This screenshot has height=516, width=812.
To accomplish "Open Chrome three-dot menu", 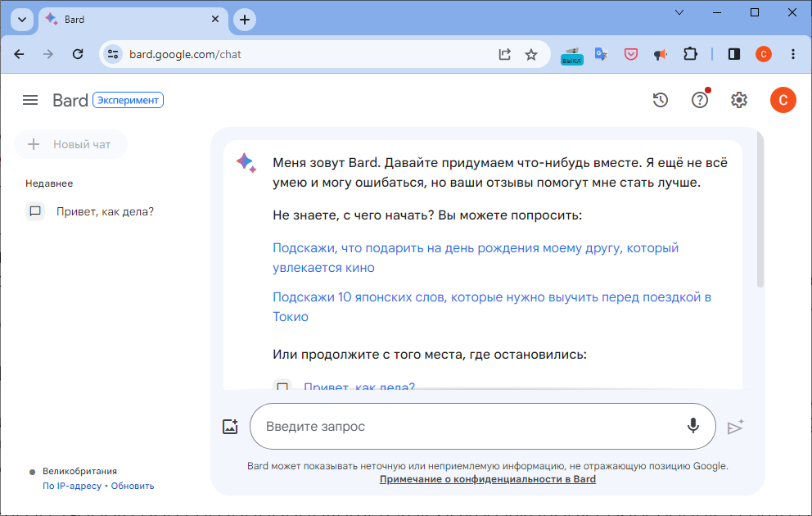I will coord(793,54).
